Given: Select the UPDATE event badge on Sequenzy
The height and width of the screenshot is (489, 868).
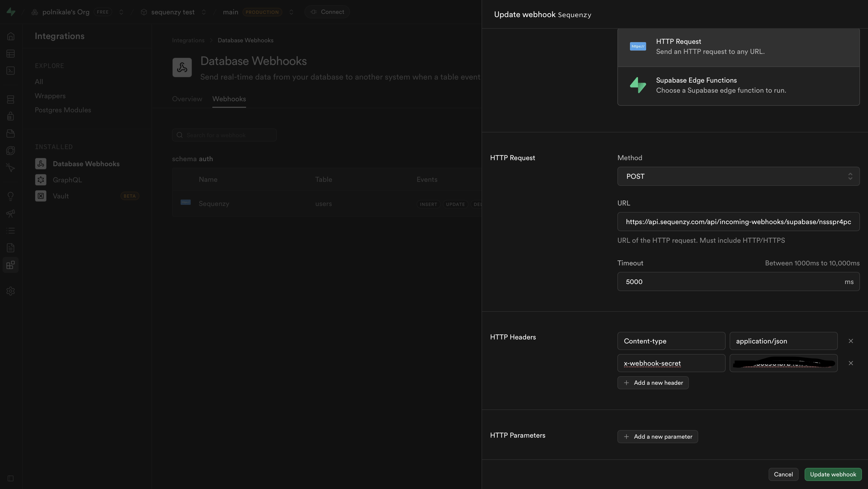Looking at the screenshot, I should 455,204.
